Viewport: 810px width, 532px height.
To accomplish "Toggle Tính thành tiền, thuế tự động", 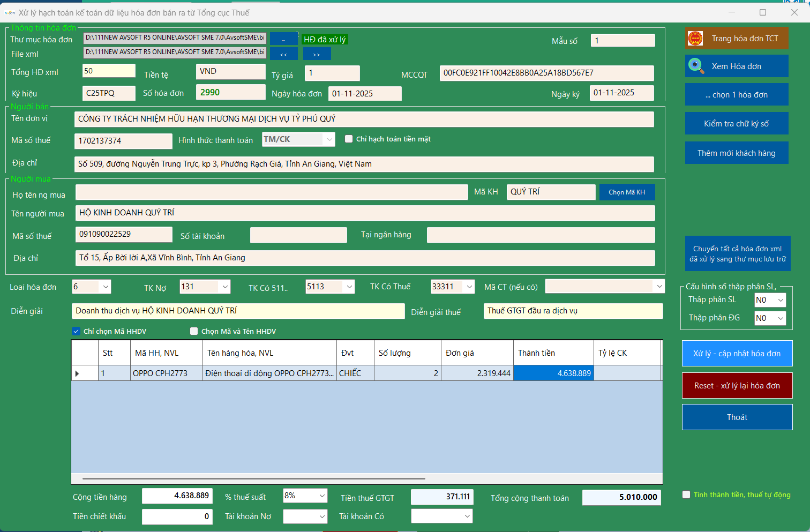I will tap(686, 495).
